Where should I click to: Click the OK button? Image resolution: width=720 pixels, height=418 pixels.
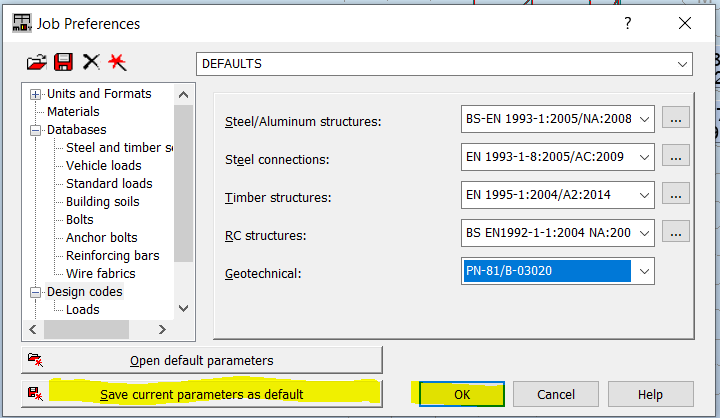(462, 394)
